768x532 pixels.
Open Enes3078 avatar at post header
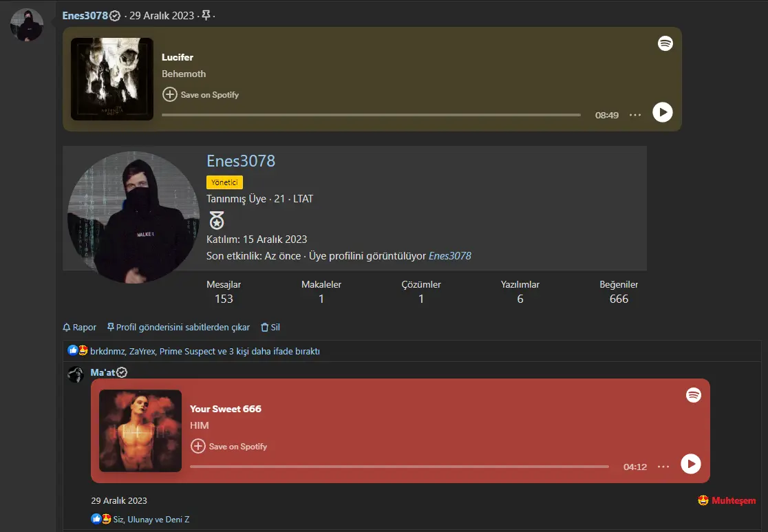[x=27, y=25]
